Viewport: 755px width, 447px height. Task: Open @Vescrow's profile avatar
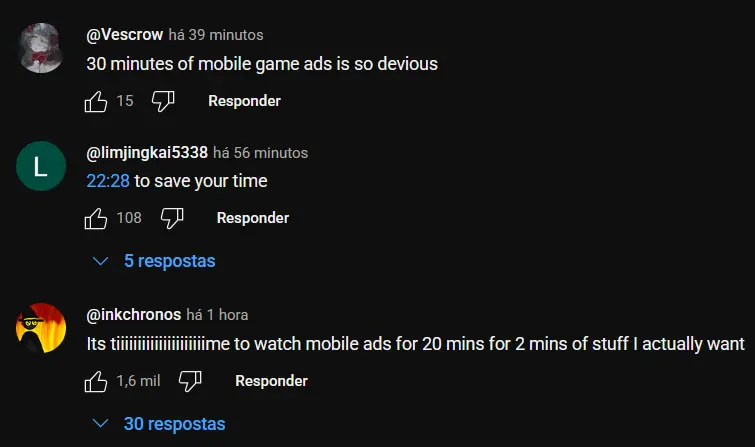[41, 48]
